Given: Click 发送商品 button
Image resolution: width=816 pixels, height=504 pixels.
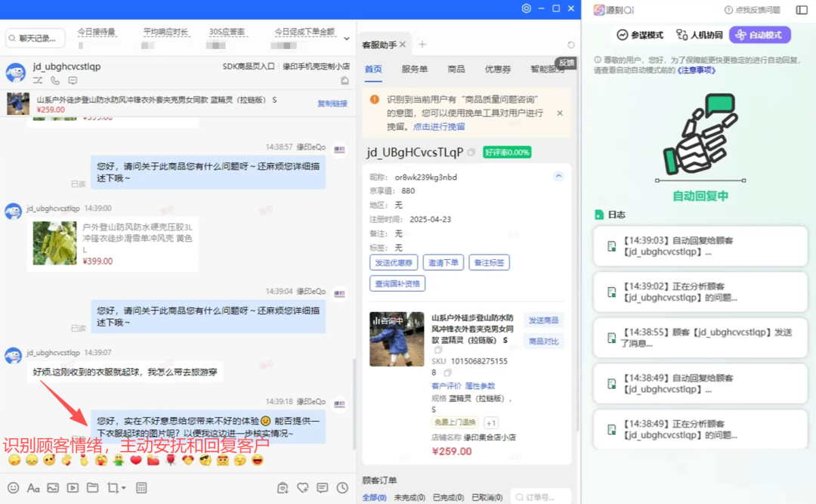Looking at the screenshot, I should (x=544, y=320).
